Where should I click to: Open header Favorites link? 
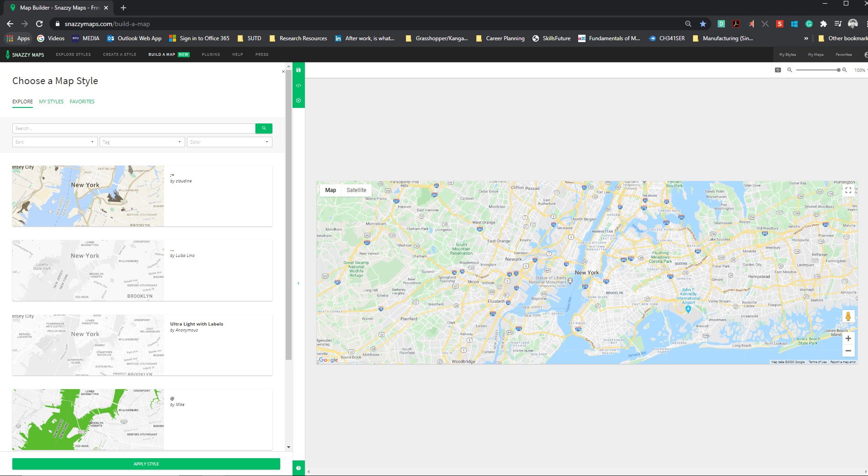coord(844,54)
